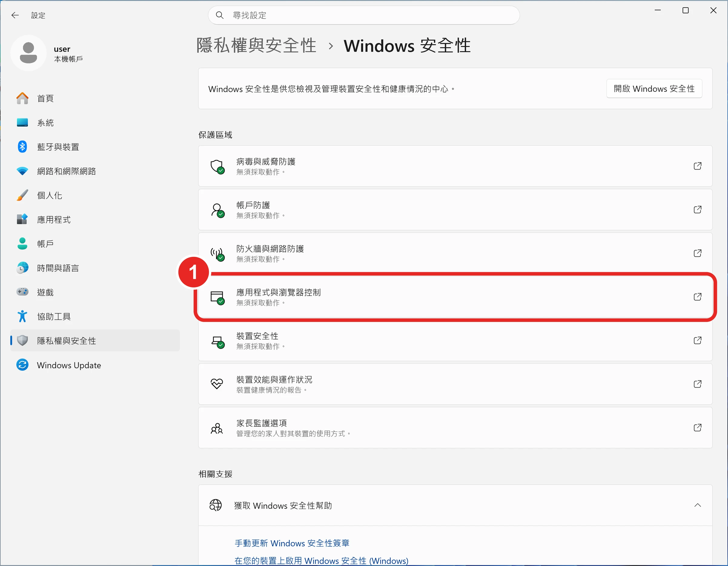
Task: Click the 病毒與威脅防護 shield icon
Action: (217, 166)
